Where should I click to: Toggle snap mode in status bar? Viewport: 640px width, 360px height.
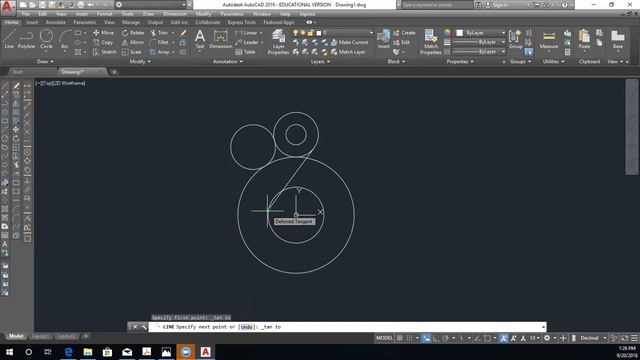tap(409, 338)
